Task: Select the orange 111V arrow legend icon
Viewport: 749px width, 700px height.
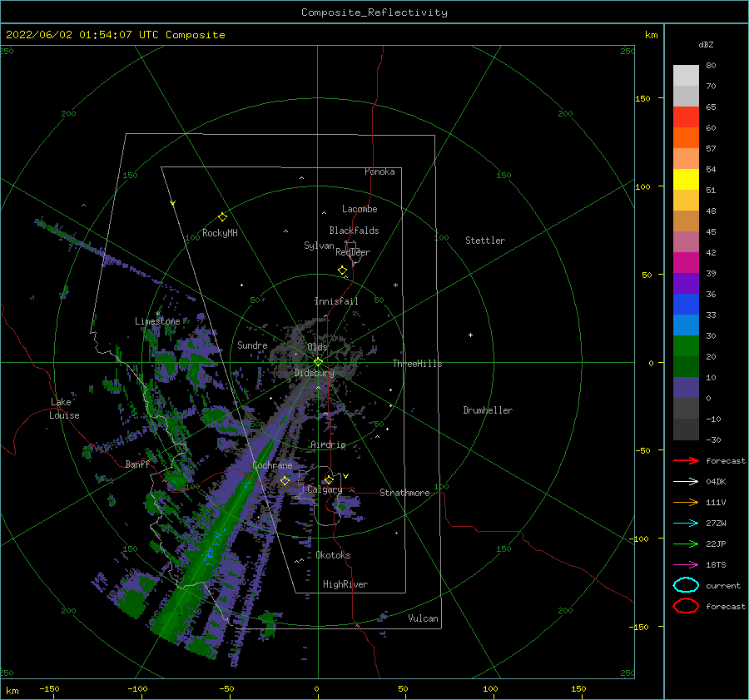Action: [686, 502]
